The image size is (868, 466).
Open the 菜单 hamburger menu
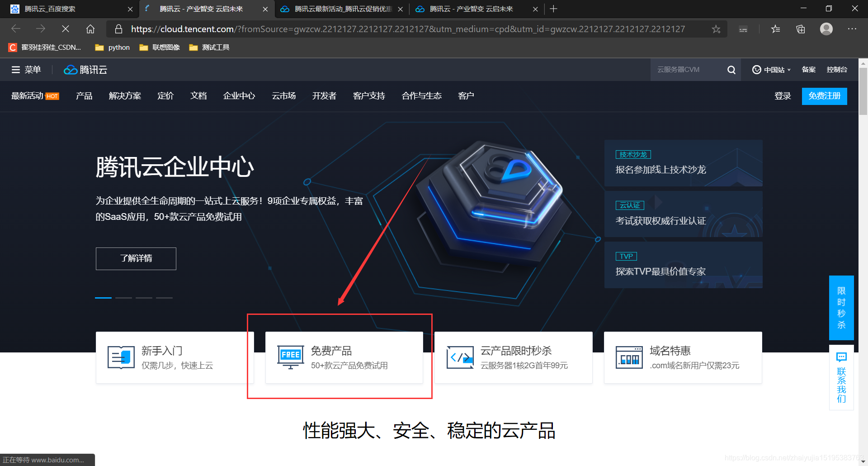26,70
